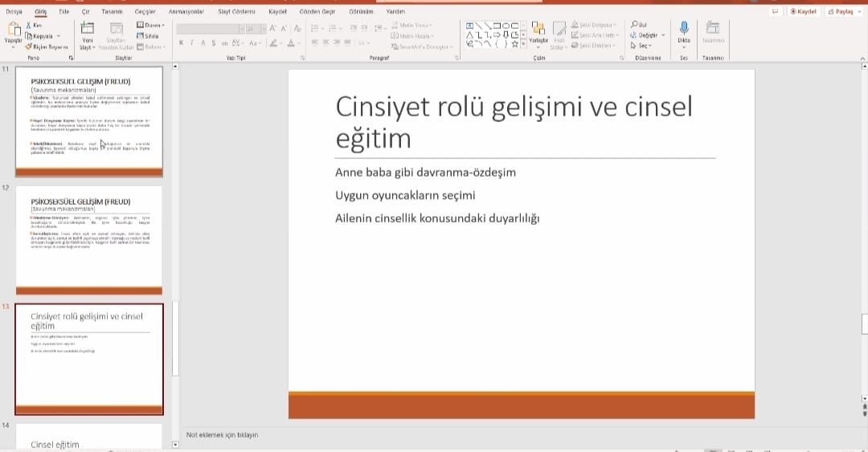Screen dimensions: 868x452
Task: Switch to the Geçişler tab
Action: (x=145, y=11)
